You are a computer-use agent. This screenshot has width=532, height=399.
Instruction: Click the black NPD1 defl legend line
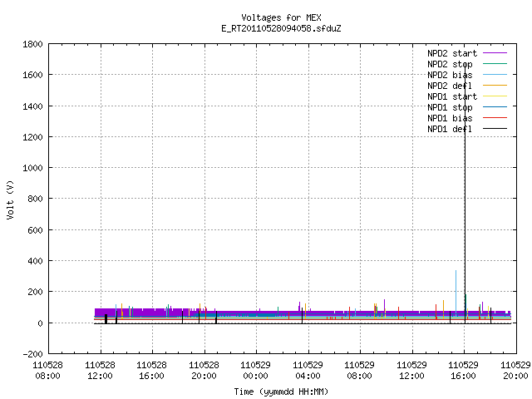(495, 129)
